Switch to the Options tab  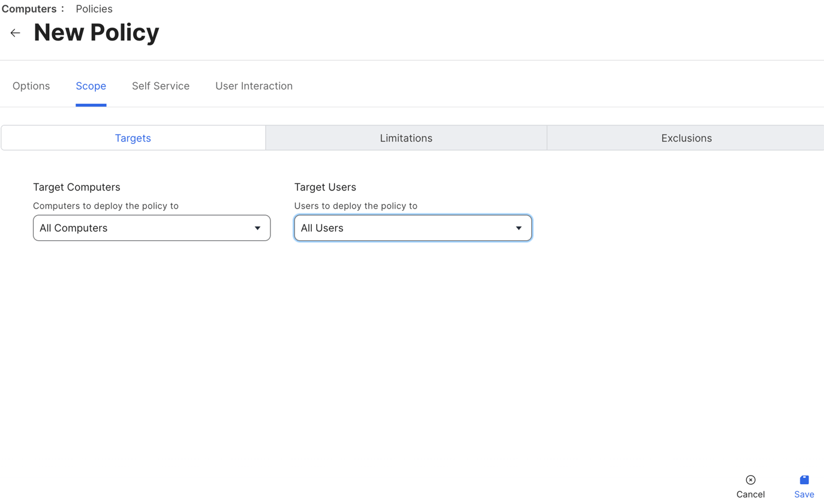(x=31, y=86)
